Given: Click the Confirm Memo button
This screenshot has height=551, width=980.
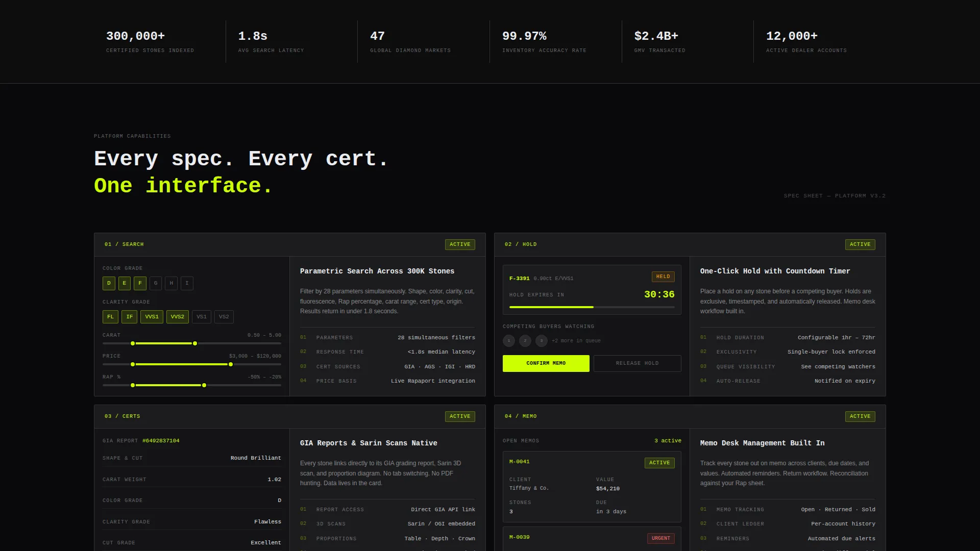Looking at the screenshot, I should [546, 363].
